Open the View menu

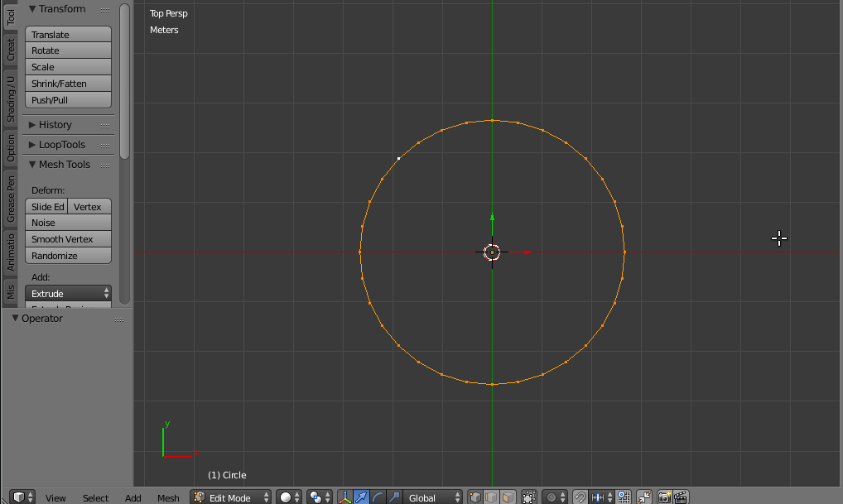click(x=55, y=497)
